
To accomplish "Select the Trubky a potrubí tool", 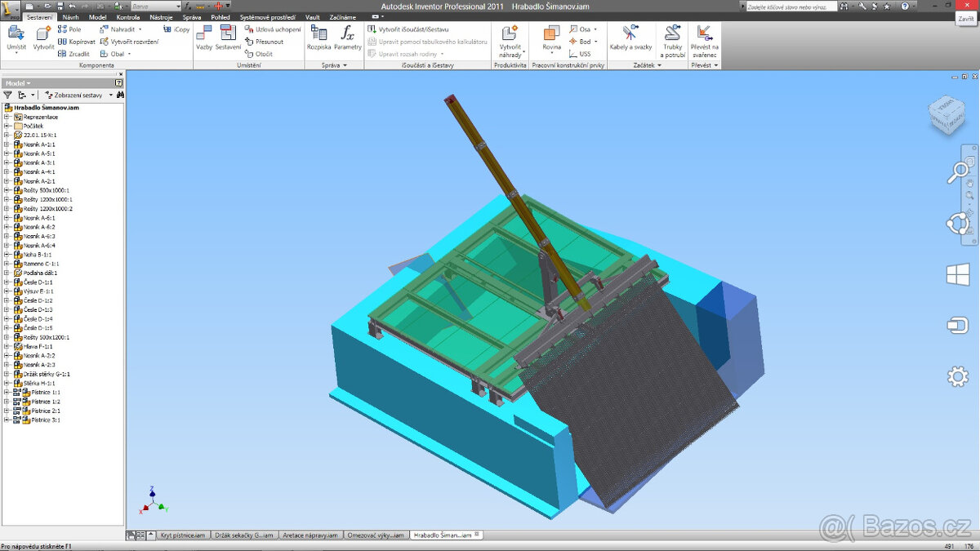I will tap(673, 38).
